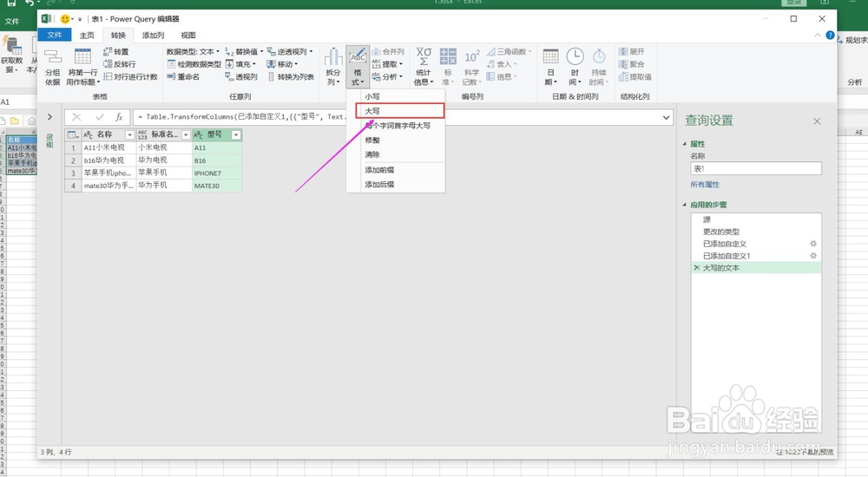Click 合并列 (Merge Columns)
This screenshot has width=868, height=477.
tap(388, 51)
